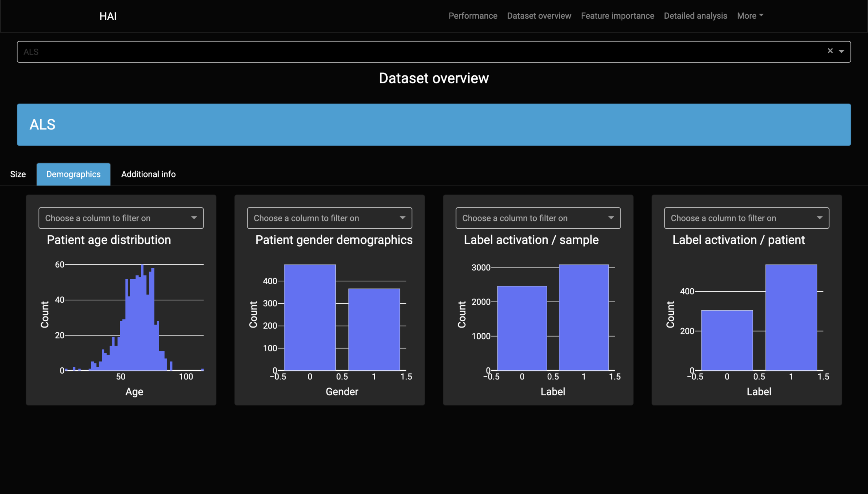
Task: Open filter dropdown for Label activation / sample
Action: (x=538, y=218)
